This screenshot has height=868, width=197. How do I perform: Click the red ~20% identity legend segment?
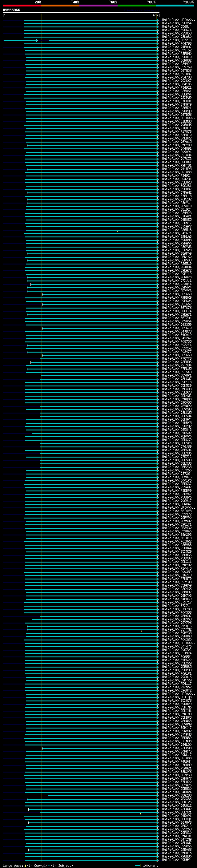point(22,6)
